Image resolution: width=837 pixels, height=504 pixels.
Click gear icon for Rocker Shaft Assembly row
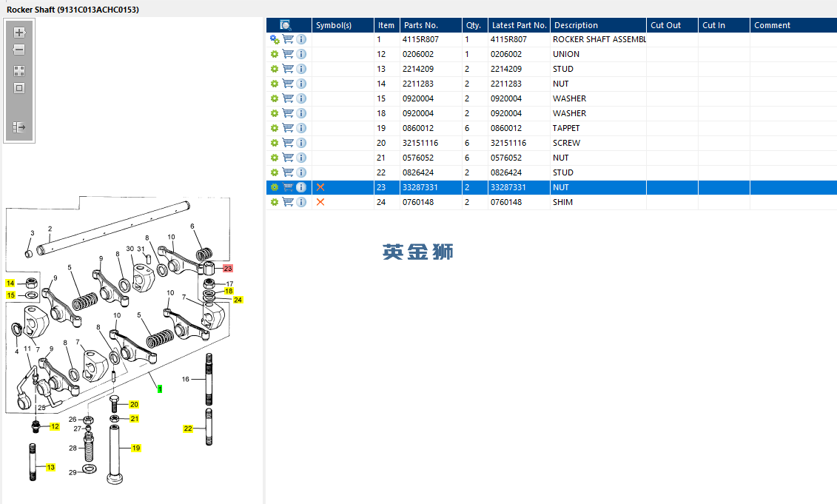click(x=275, y=39)
